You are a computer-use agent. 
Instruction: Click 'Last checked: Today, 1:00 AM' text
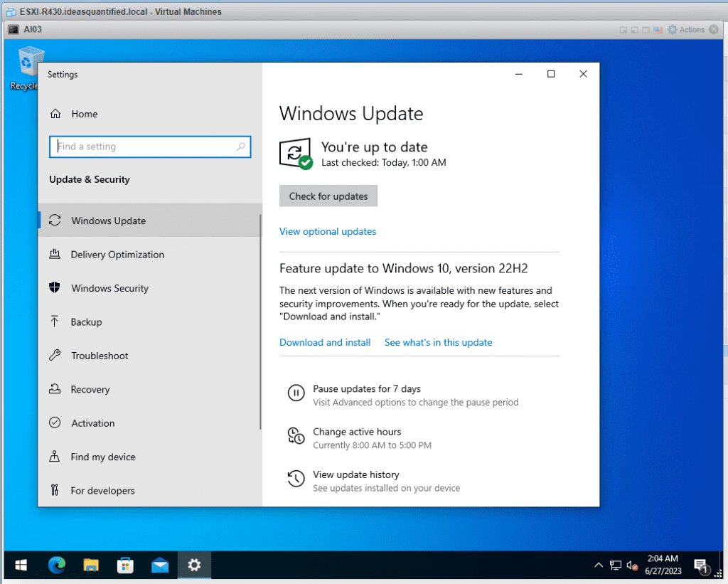pyautogui.click(x=383, y=163)
